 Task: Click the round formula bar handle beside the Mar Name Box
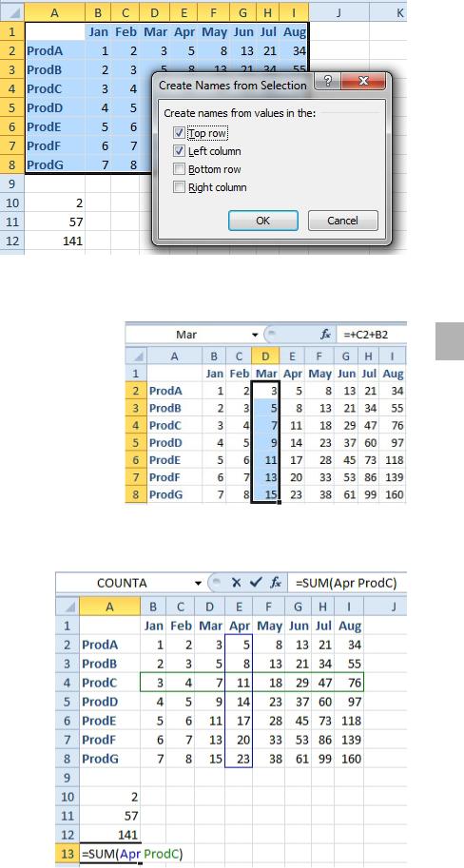[x=270, y=335]
